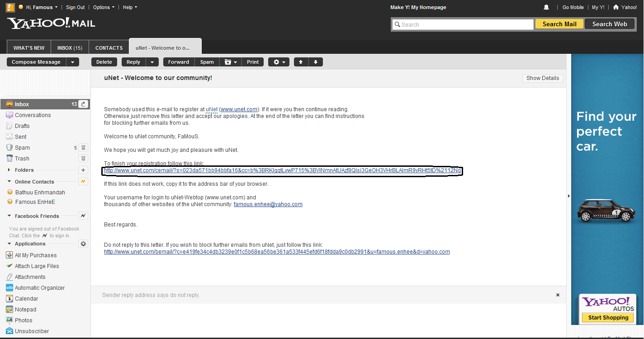Click the Sign Out link
The width and height of the screenshot is (644, 339).
pos(75,7)
